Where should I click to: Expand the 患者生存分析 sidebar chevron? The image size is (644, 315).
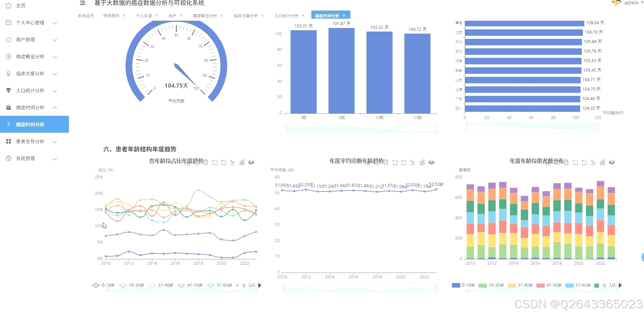click(x=55, y=142)
